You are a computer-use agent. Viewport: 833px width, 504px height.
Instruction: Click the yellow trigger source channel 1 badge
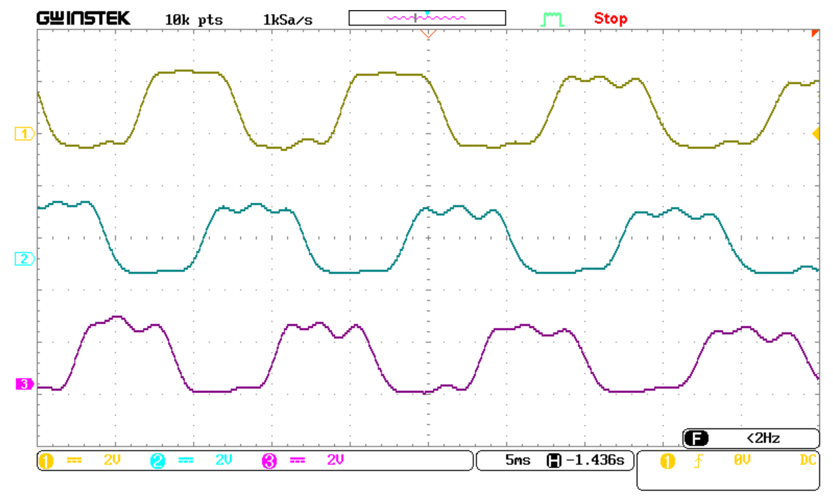(x=668, y=461)
